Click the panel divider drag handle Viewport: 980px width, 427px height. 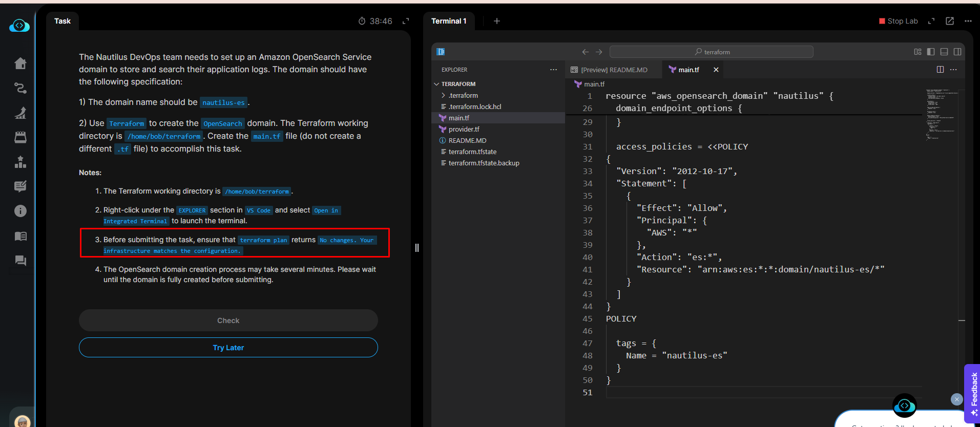(417, 248)
